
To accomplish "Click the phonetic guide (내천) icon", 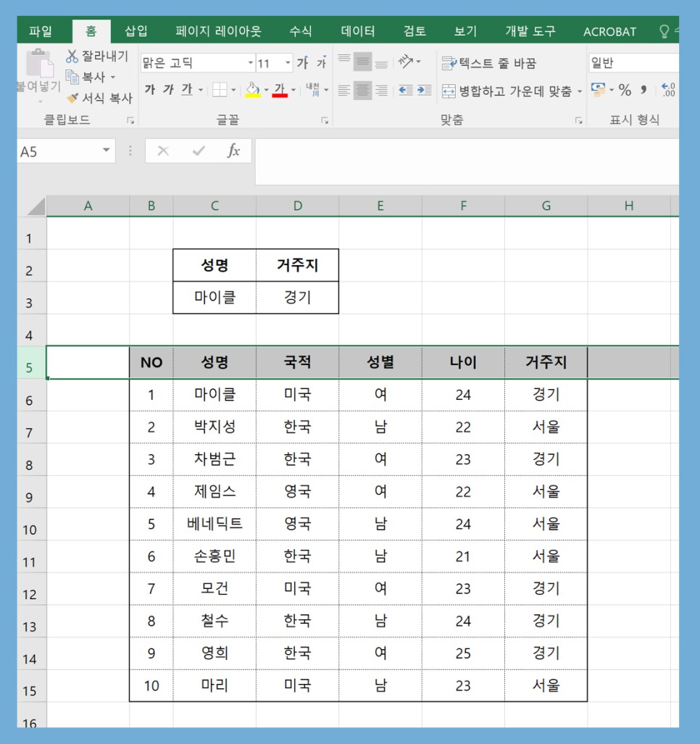I will [313, 88].
